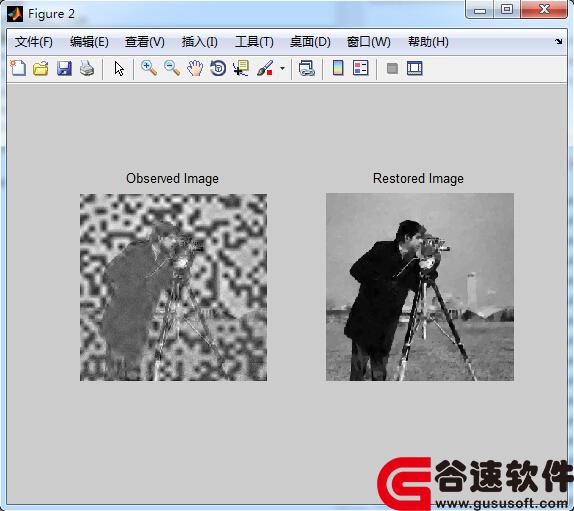The height and width of the screenshot is (511, 574).
Task: Open the 文件(F) menu
Action: 34,42
